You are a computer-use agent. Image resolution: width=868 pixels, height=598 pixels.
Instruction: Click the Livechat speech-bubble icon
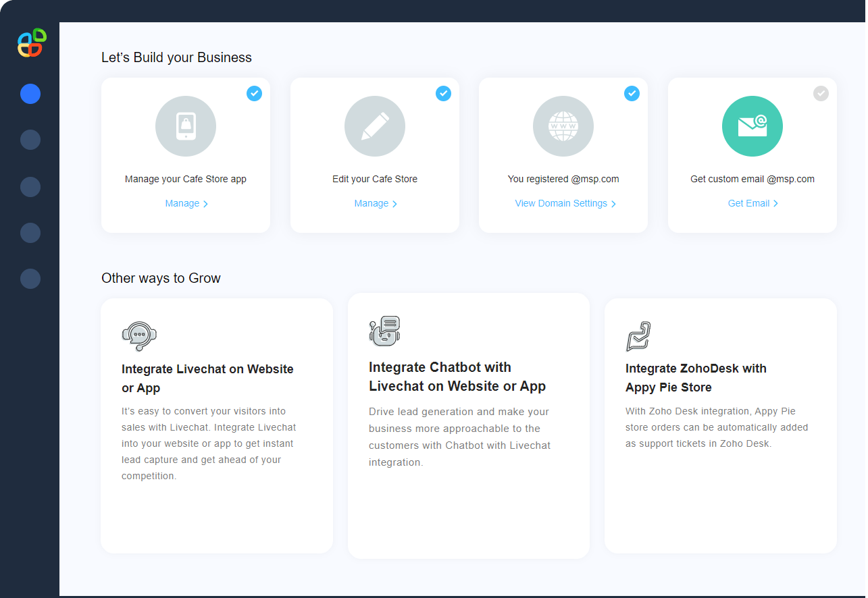pos(139,335)
